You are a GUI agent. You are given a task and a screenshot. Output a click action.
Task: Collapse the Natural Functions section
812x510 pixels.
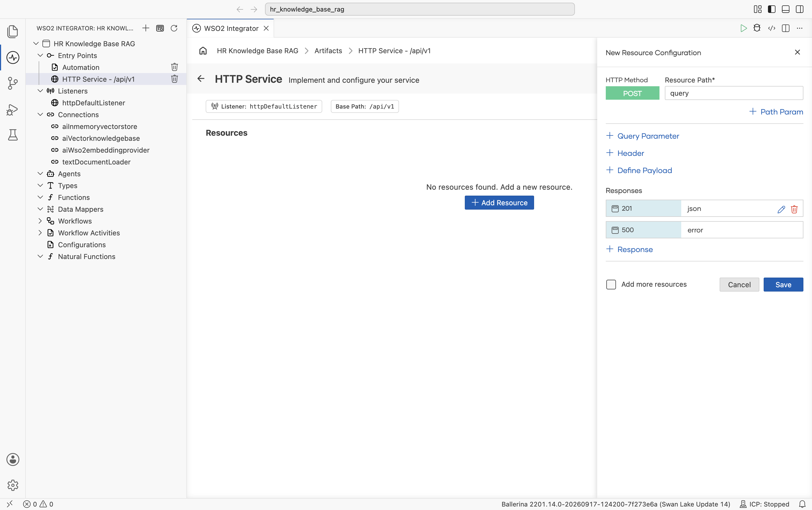click(x=40, y=256)
